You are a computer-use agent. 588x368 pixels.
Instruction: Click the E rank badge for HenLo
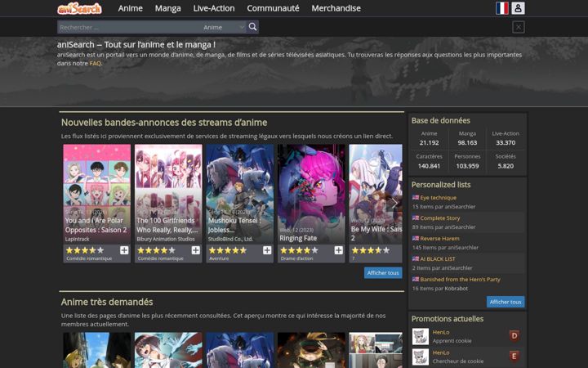514,356
